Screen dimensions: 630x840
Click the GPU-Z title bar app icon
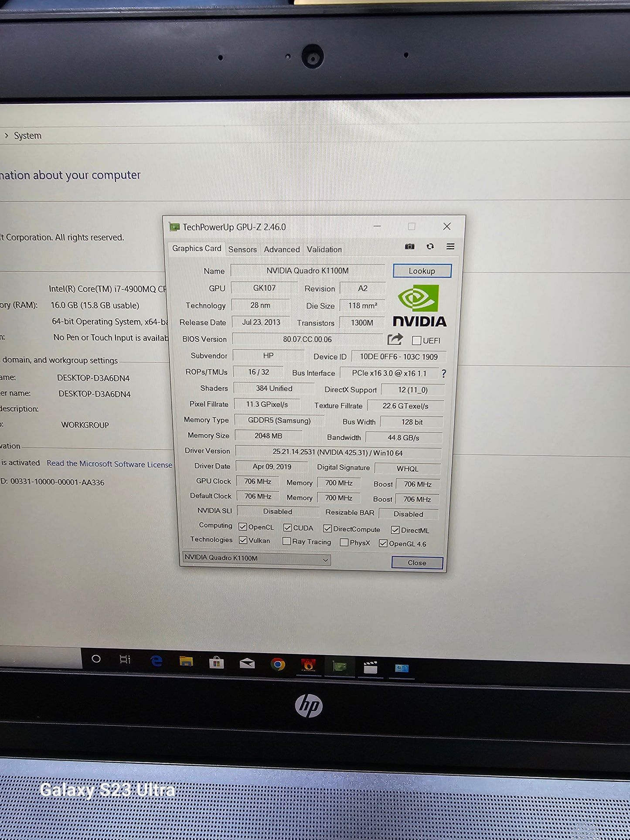[x=174, y=227]
